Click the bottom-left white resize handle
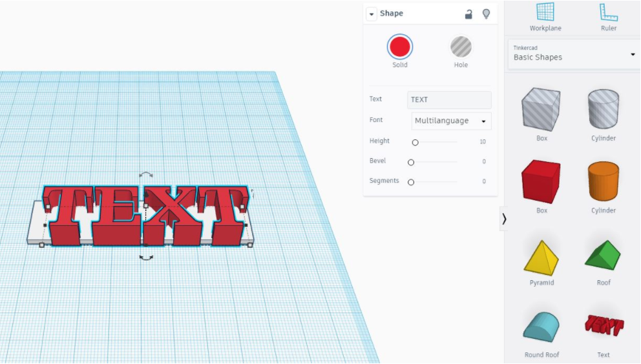The height and width of the screenshot is (364, 641). click(42, 245)
